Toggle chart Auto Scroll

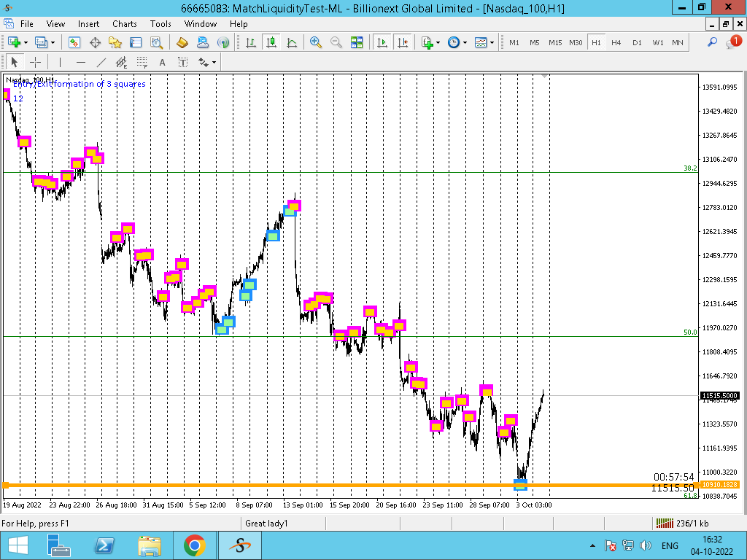coord(382,42)
